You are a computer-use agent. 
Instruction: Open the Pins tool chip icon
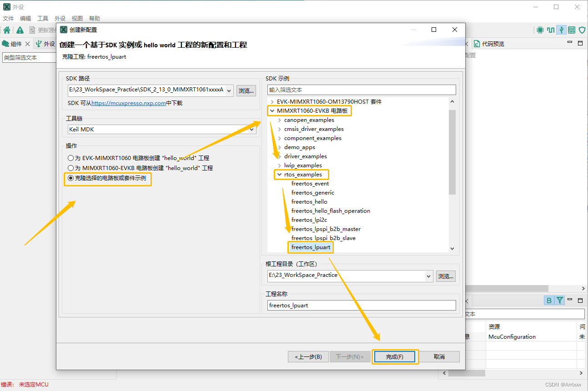click(x=540, y=30)
